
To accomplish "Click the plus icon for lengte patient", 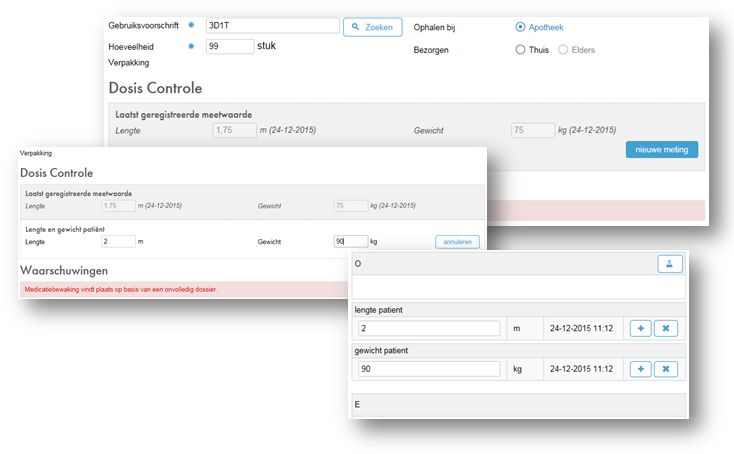I will [640, 328].
